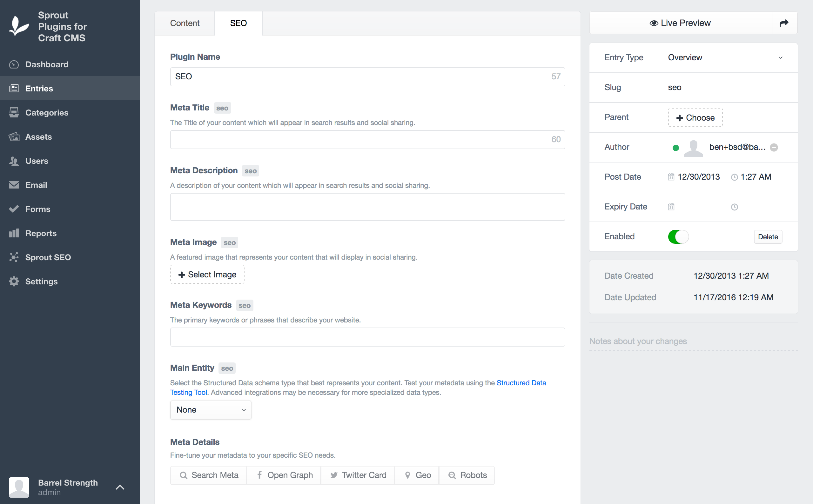Select the Open Graph meta option
Viewport: 813px width, 504px height.
click(284, 475)
